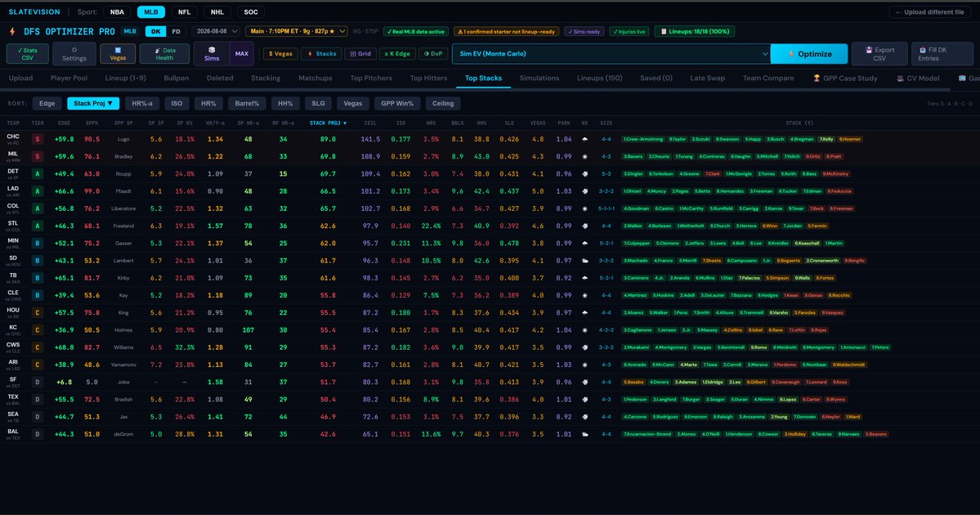This screenshot has width=980, height=515.
Task: Toggle the $ Vegas overlay chip
Action: click(280, 54)
